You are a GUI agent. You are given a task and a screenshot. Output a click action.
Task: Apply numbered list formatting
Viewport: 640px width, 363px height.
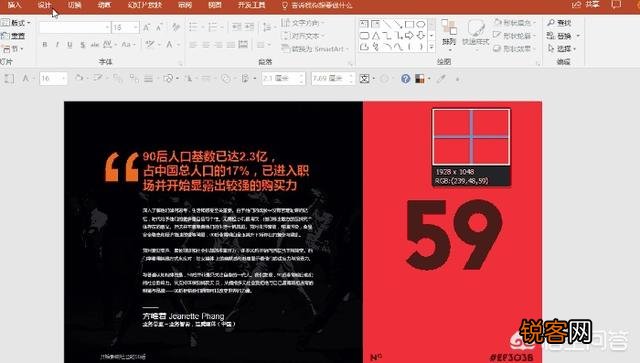214,27
